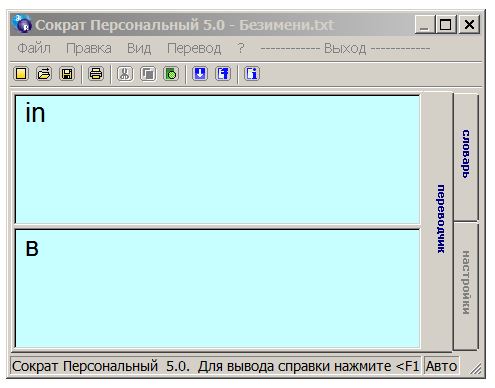Print with the printer icon

(x=96, y=74)
